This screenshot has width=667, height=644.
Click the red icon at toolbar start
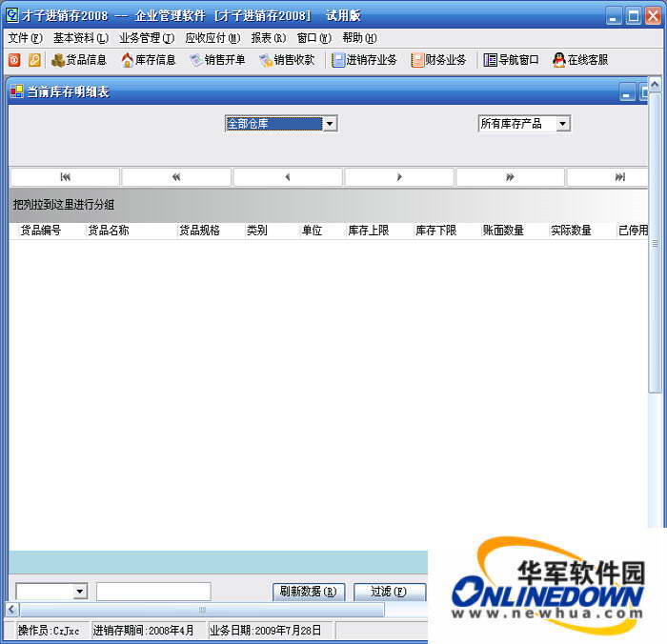click(x=14, y=60)
